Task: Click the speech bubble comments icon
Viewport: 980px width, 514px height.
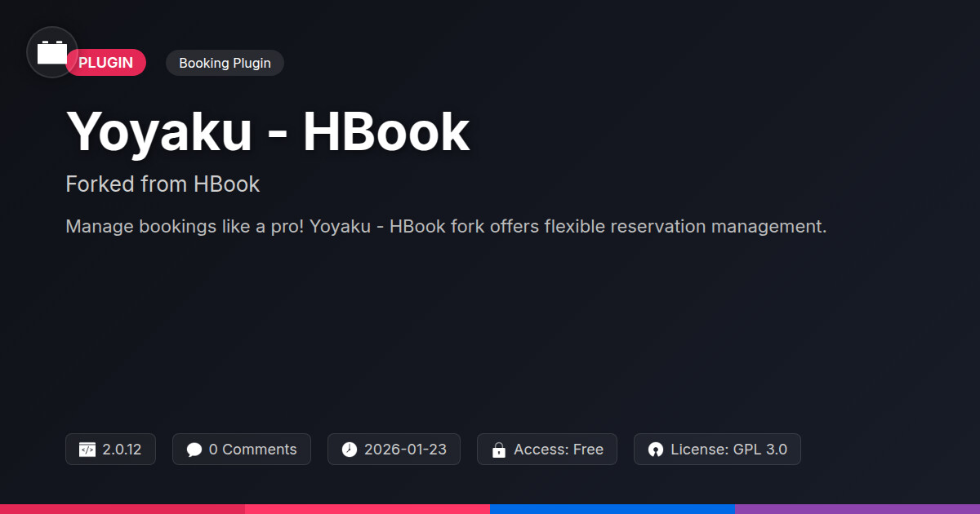Action: [194, 450]
